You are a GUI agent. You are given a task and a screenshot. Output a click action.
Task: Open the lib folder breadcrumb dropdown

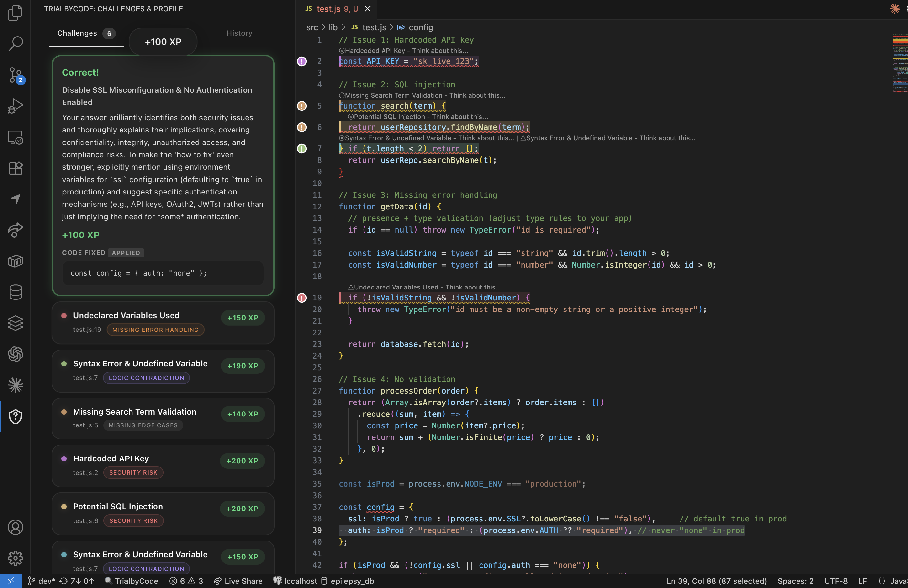coord(333,27)
